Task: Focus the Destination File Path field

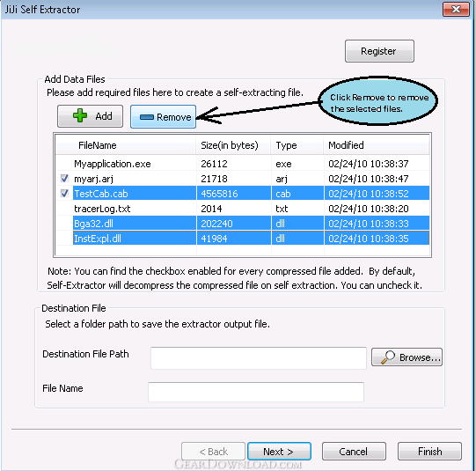Action: 259,358
